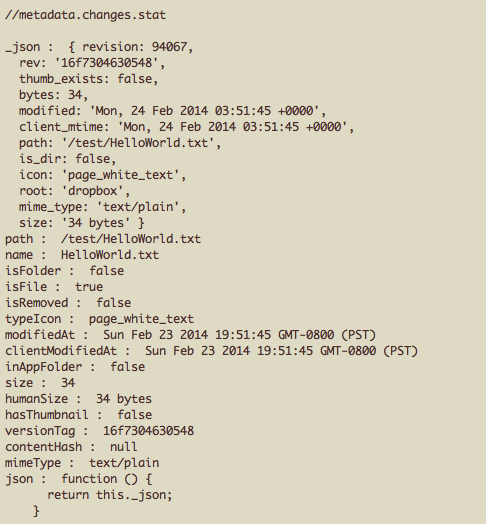Click the mime_type 'text/plain' value
The height and width of the screenshot is (524, 486).
[x=138, y=207]
